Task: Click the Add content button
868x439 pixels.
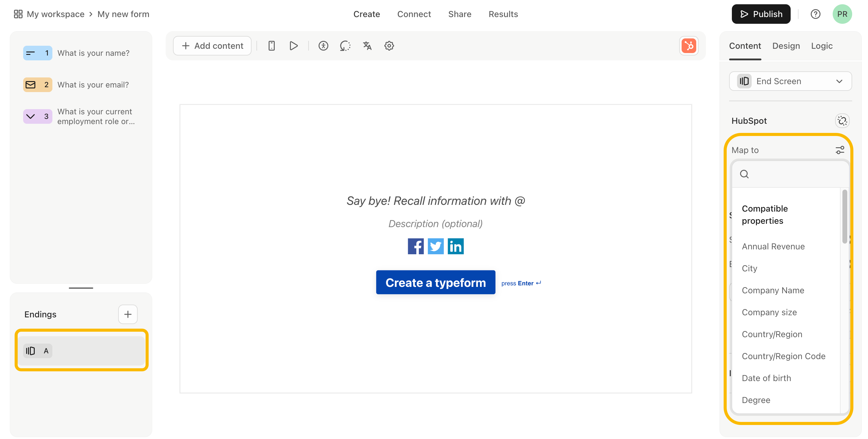Action: 212,46
